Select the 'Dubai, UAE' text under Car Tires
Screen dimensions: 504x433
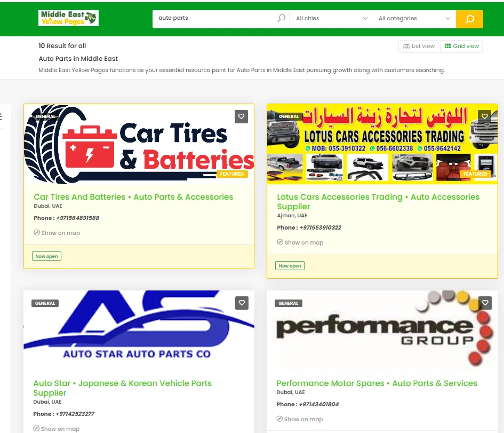click(x=48, y=206)
